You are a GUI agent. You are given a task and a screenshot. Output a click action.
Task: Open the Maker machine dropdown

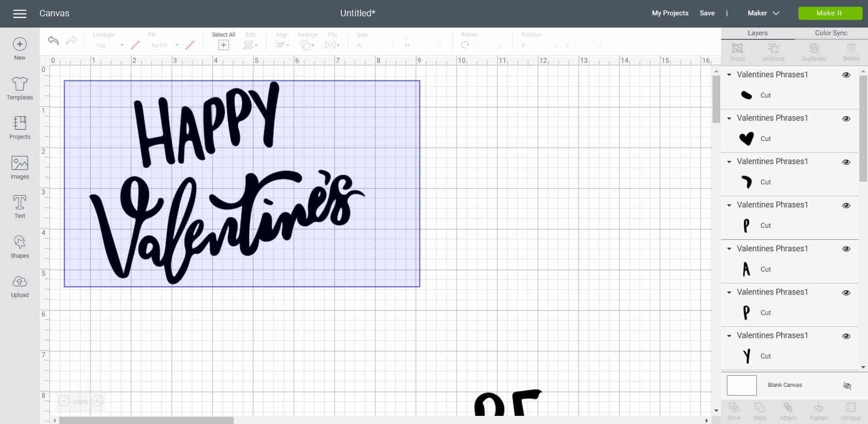coord(763,13)
